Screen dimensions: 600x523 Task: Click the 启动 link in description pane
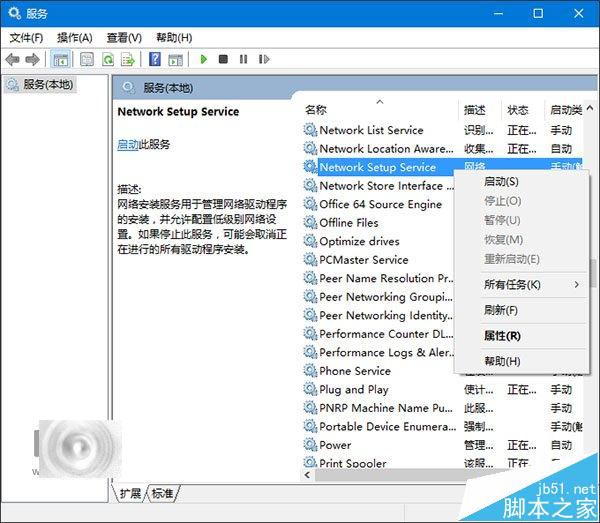pyautogui.click(x=127, y=144)
